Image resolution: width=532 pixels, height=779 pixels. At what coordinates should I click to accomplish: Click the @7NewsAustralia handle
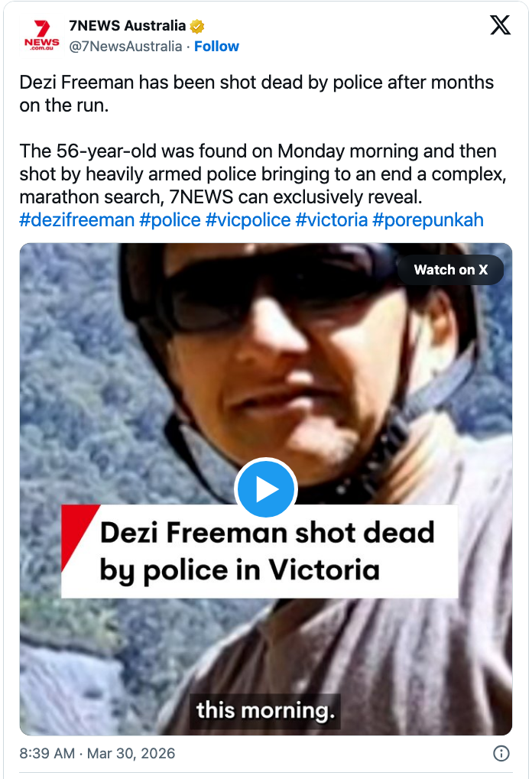(x=125, y=47)
